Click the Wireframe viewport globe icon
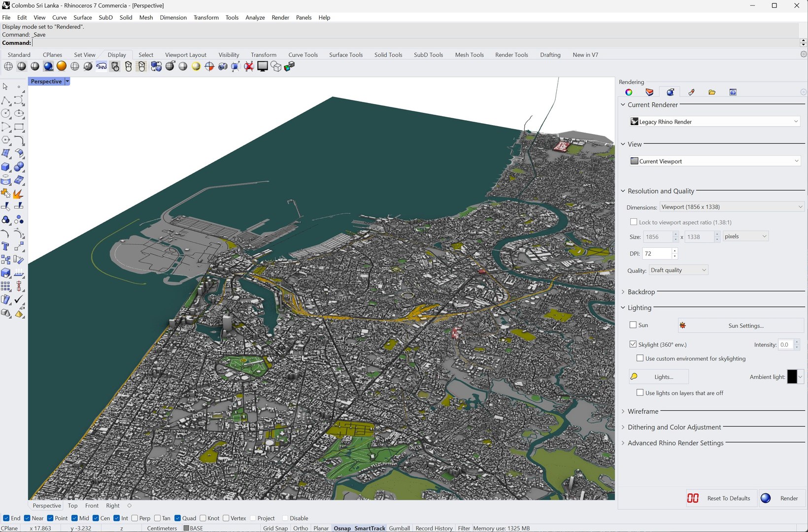Viewport: 808px width, 532px height. [x=8, y=66]
